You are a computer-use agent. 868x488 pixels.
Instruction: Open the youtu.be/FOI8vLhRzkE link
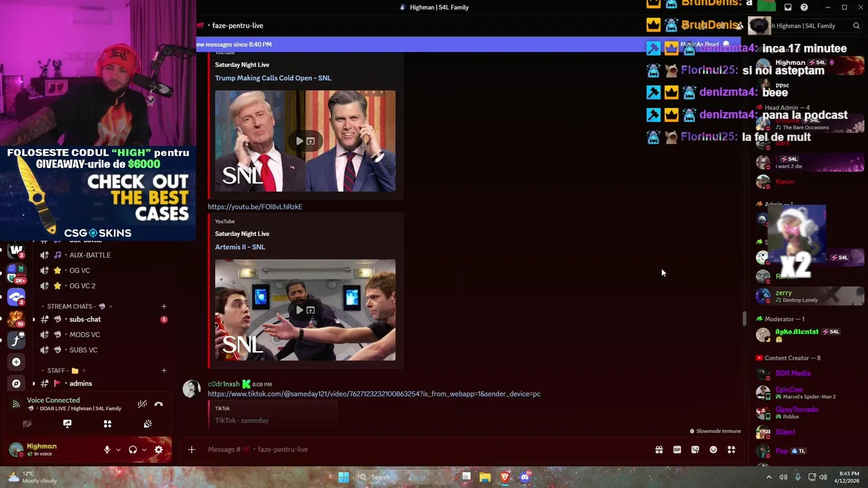pos(255,207)
